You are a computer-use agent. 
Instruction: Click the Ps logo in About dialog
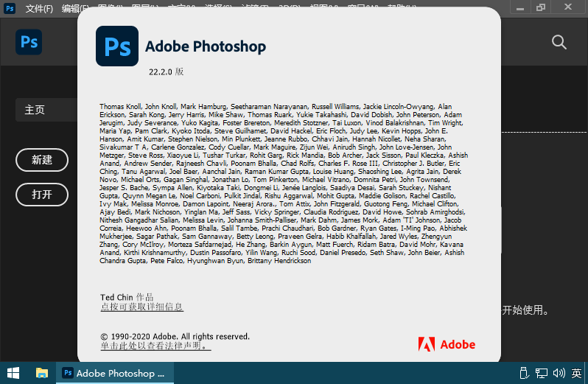point(117,46)
